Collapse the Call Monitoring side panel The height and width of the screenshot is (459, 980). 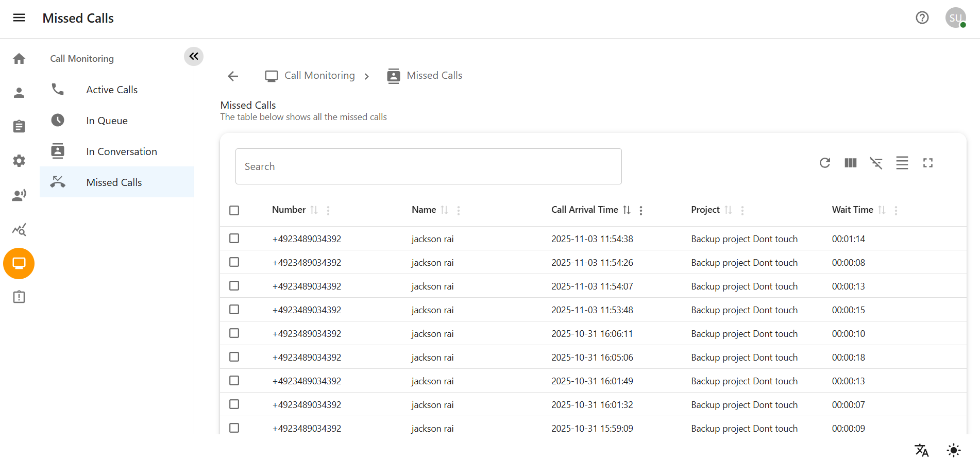[x=194, y=56]
